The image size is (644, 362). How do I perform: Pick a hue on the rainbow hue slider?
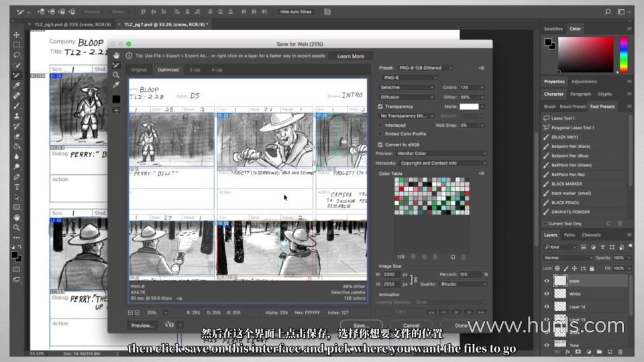point(623,54)
